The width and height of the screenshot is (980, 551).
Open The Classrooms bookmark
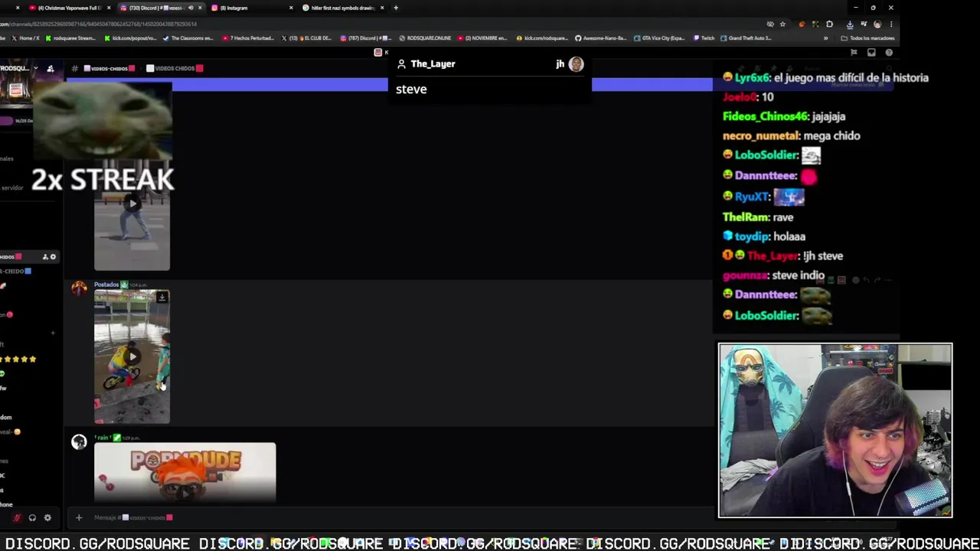coord(188,37)
